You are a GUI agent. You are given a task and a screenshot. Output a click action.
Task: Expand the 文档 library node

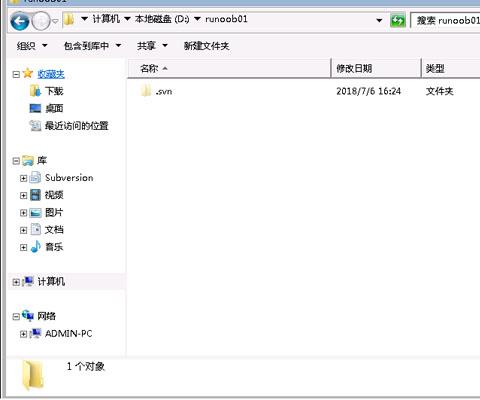[23, 230]
